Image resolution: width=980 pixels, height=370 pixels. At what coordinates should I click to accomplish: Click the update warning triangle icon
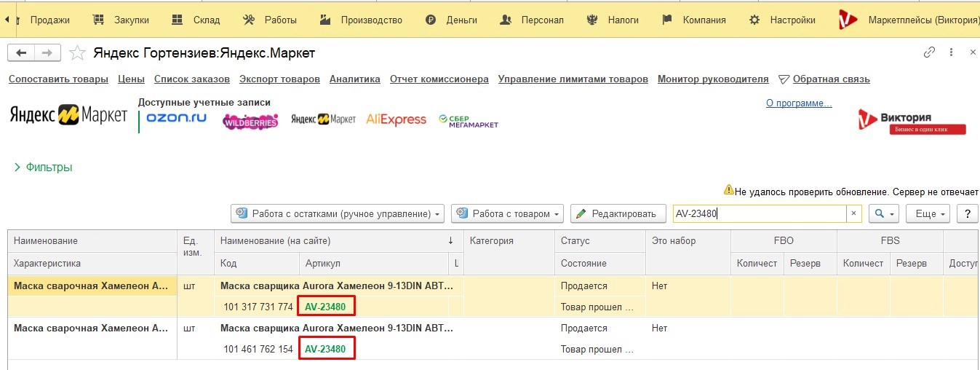728,190
